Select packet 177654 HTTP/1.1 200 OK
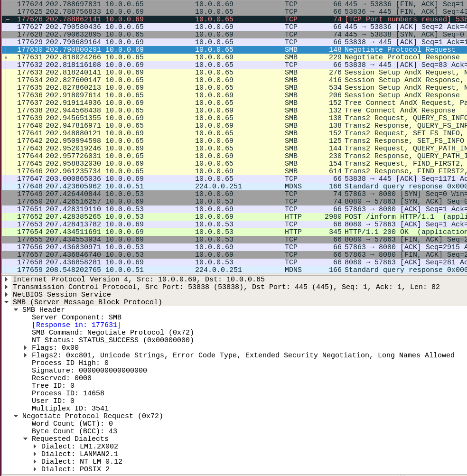Screen dimensions: 467x476 (x=234, y=232)
